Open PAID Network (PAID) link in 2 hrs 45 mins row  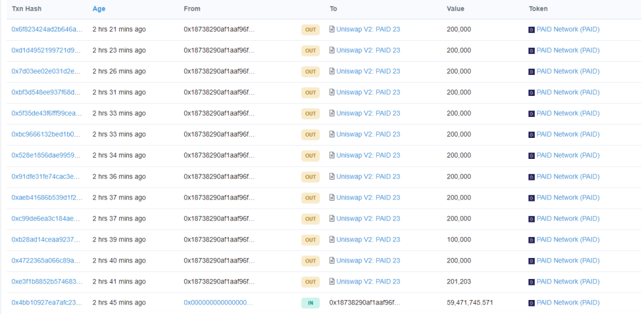(x=568, y=303)
